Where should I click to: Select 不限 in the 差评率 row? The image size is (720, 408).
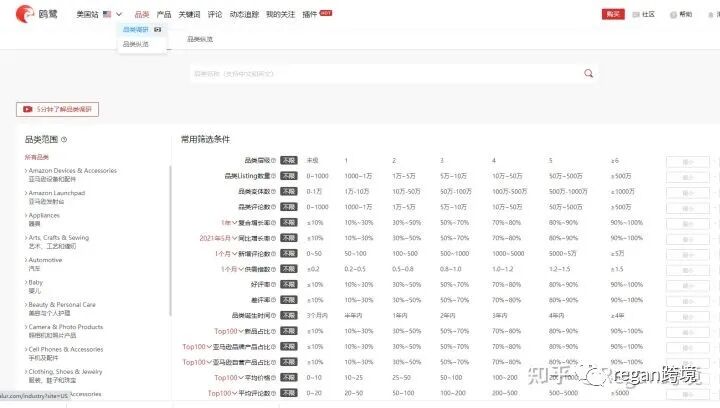pyautogui.click(x=289, y=300)
